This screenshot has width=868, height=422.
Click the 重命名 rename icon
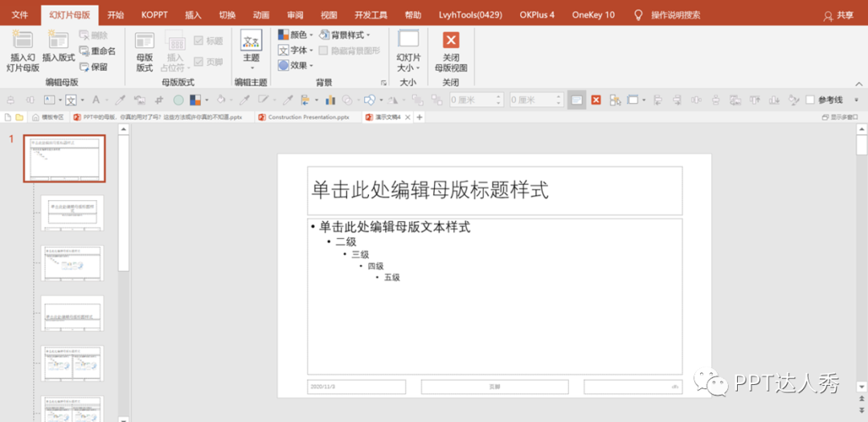tap(84, 51)
